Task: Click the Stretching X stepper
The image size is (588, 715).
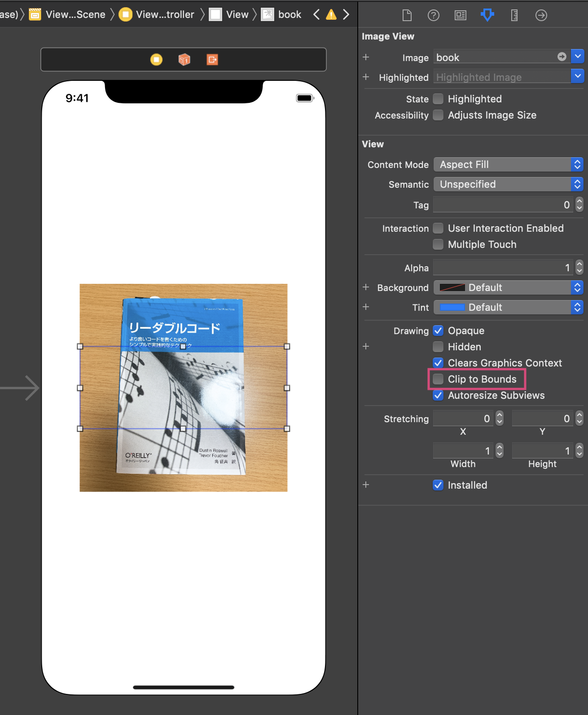Action: pyautogui.click(x=500, y=418)
